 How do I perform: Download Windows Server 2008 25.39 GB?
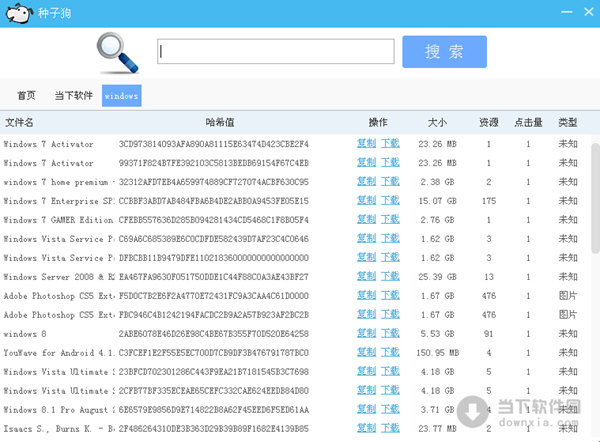pos(390,276)
